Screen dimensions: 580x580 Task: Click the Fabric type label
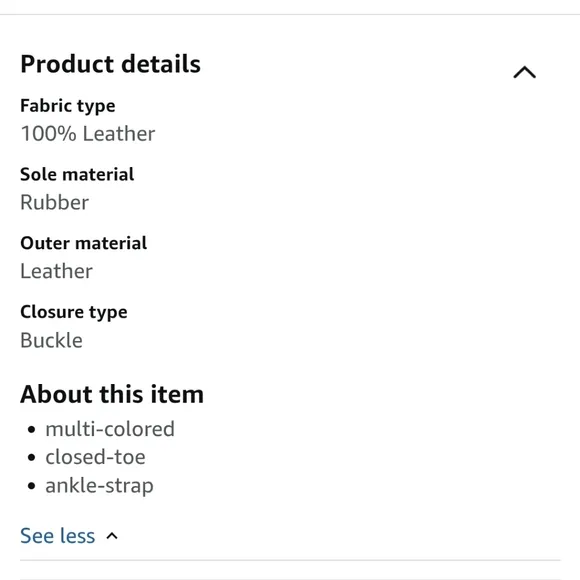point(68,106)
